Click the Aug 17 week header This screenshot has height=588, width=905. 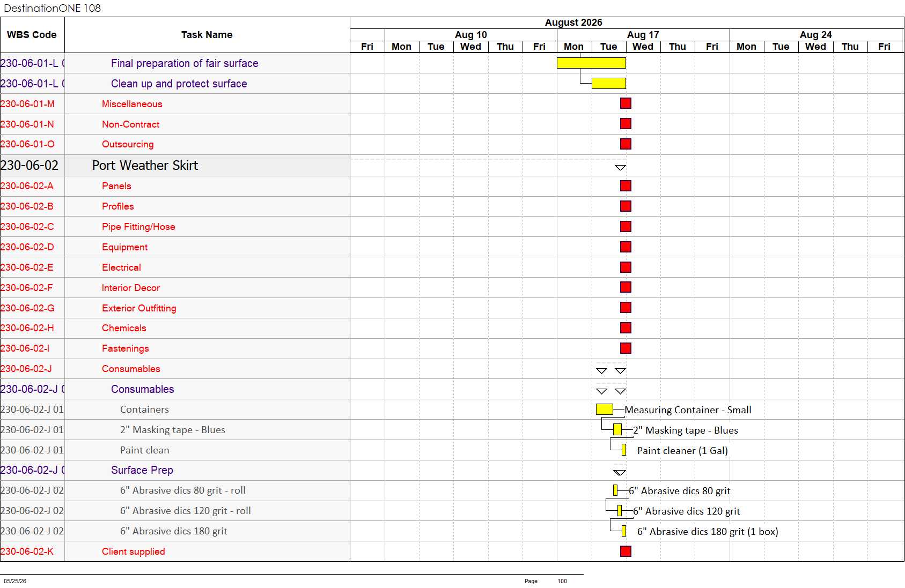pos(643,35)
